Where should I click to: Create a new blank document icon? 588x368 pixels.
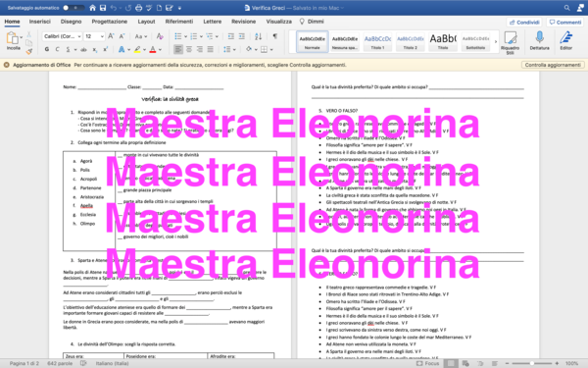(159, 8)
